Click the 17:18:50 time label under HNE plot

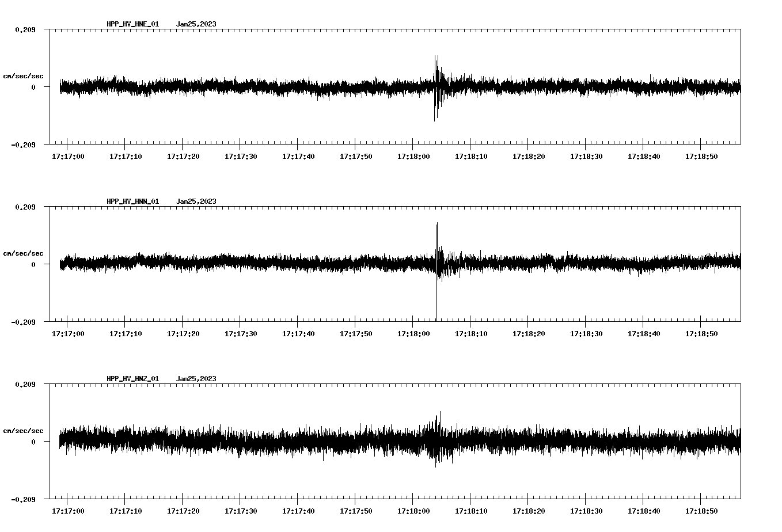701,156
